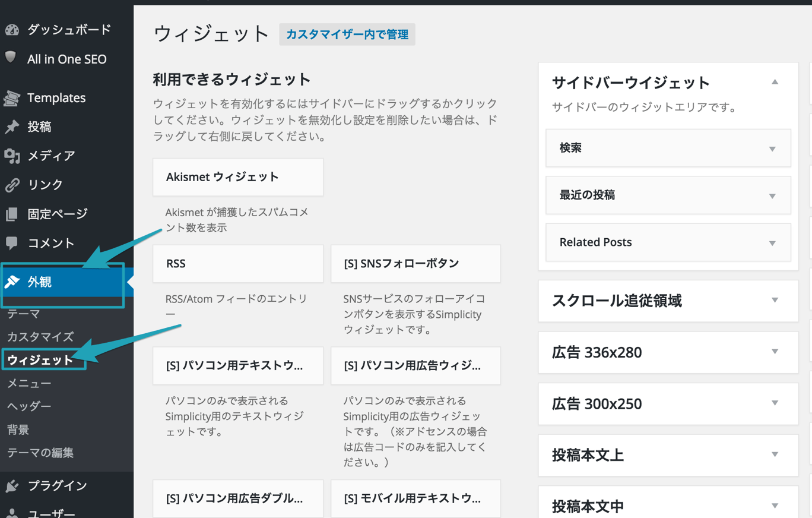Click the 投稿本文上 heading

588,456
